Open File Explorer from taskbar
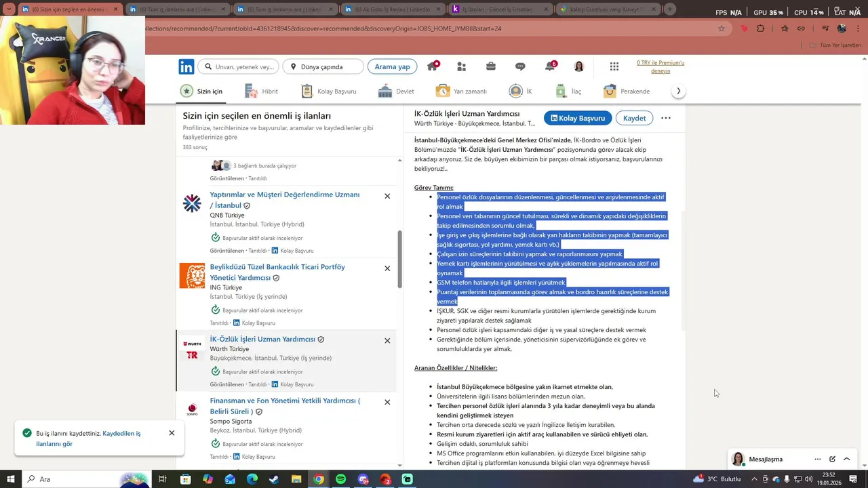 296,479
